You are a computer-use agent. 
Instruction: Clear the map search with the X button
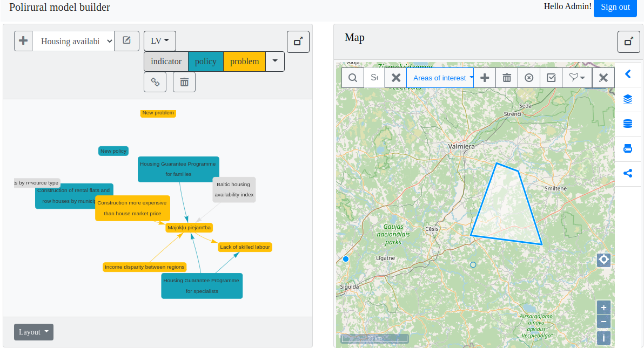(x=396, y=78)
